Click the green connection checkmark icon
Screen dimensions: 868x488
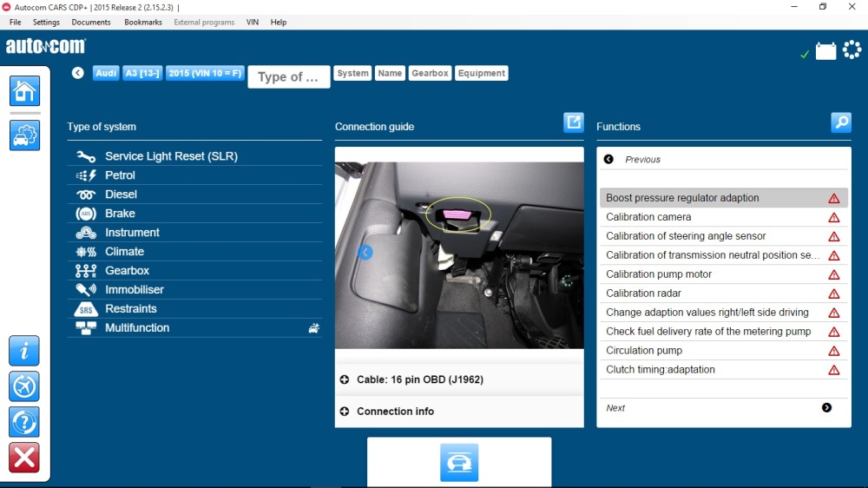pyautogui.click(x=805, y=55)
